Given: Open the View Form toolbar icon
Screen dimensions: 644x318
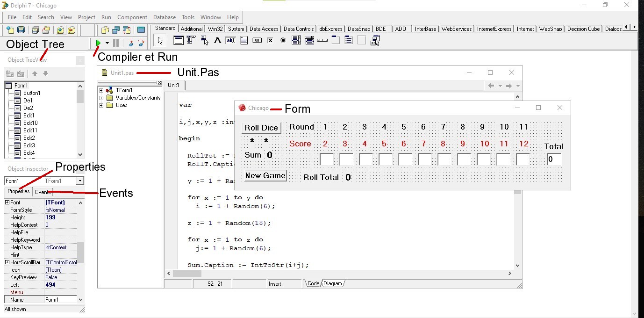Looking at the screenshot, I should click(116, 30).
